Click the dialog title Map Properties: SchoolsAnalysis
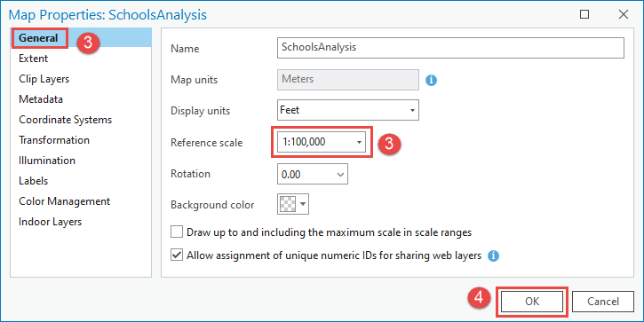 (107, 15)
